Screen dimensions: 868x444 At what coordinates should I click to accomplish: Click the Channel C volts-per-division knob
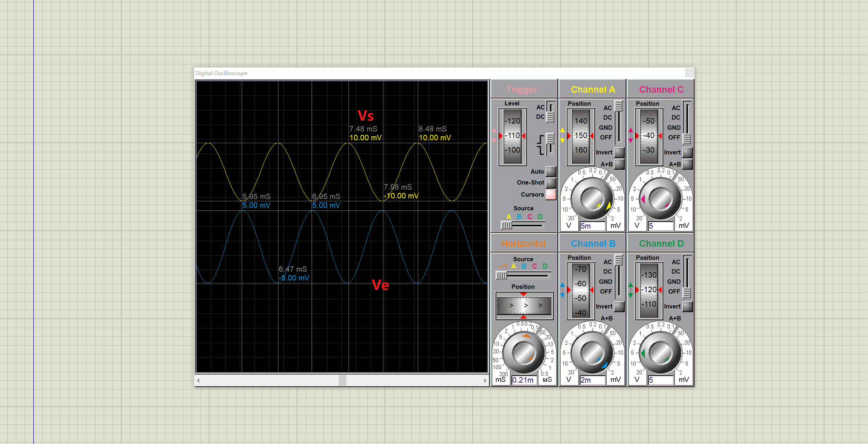[x=660, y=199]
